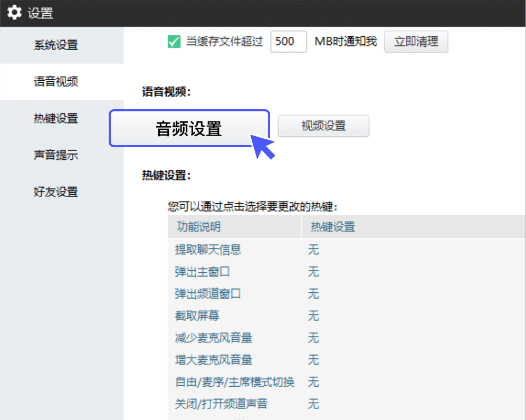The height and width of the screenshot is (420, 526).
Task: Select the 减少麦克风音量 row
Action: pyautogui.click(x=214, y=338)
